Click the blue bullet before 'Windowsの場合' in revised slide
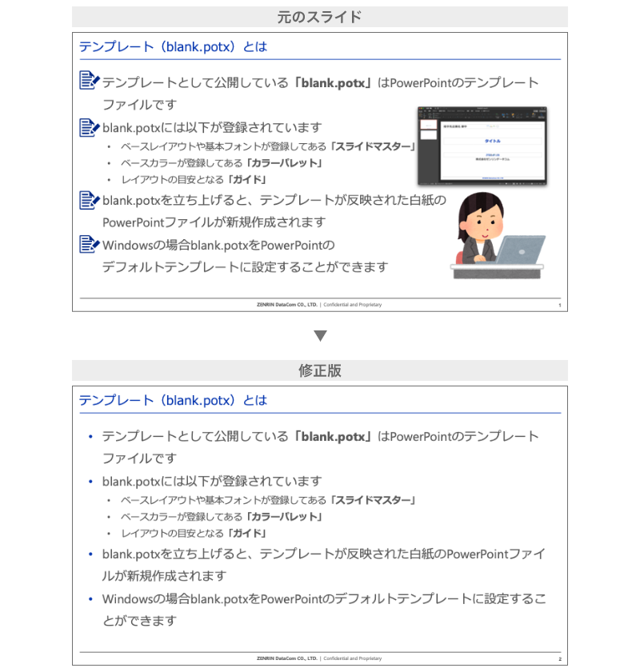The height and width of the screenshot is (672, 640). click(90, 598)
